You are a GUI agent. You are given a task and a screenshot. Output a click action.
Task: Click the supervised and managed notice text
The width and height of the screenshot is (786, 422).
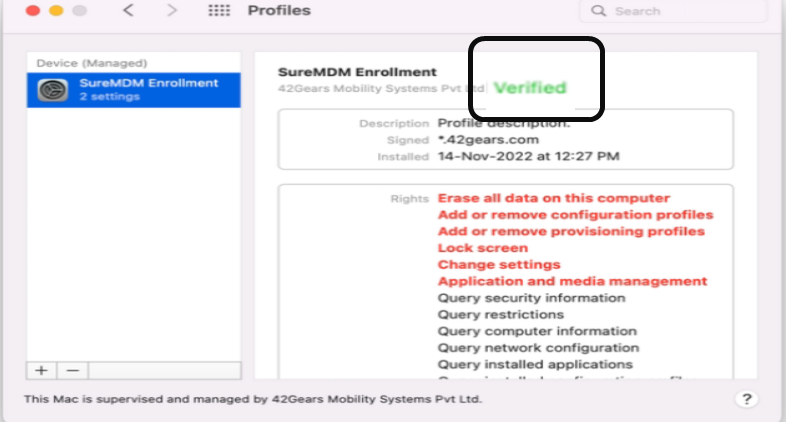click(x=253, y=399)
